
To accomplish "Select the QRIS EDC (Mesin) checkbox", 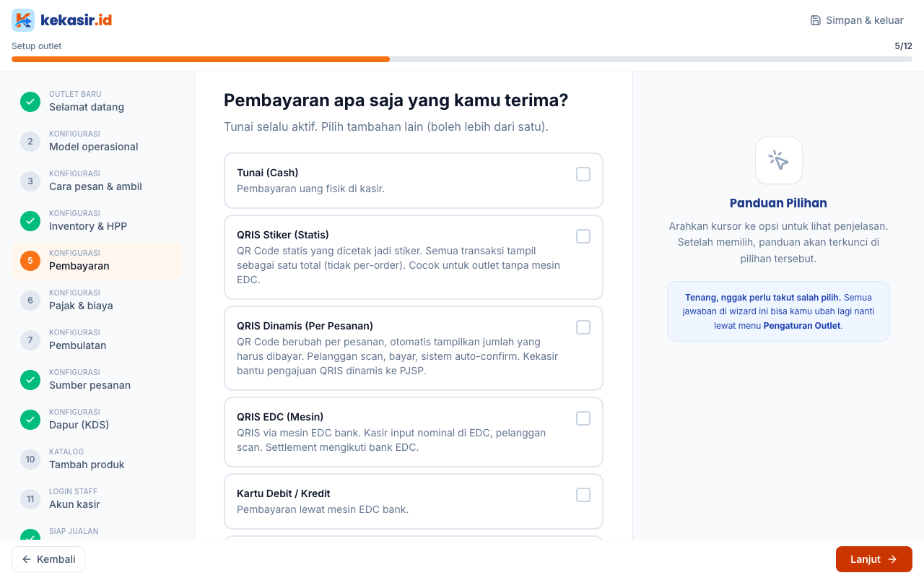I will click(x=583, y=418).
